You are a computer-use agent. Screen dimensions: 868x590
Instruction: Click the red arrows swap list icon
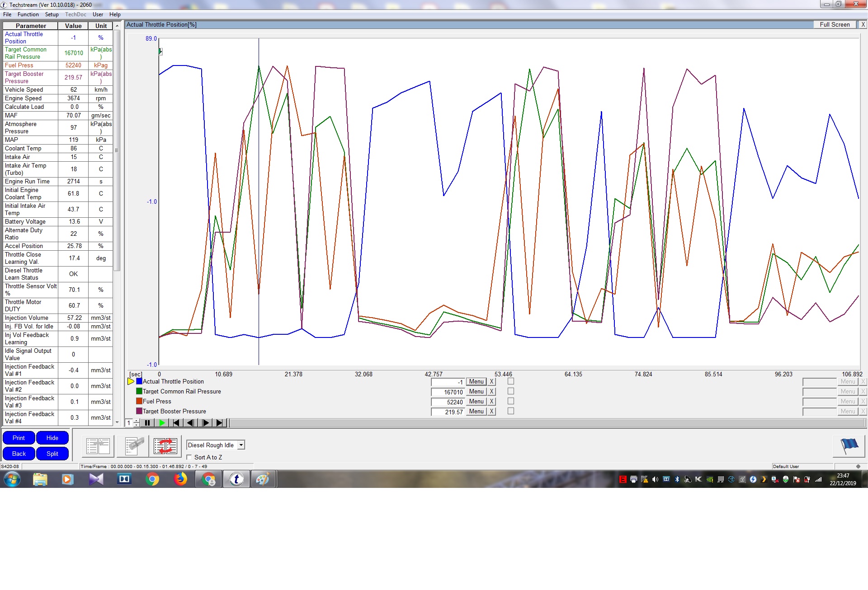point(165,446)
